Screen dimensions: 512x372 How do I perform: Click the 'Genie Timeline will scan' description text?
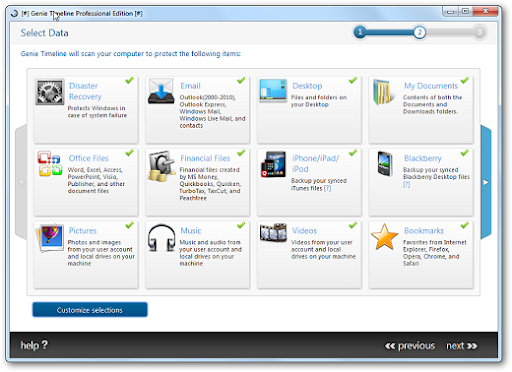click(131, 54)
